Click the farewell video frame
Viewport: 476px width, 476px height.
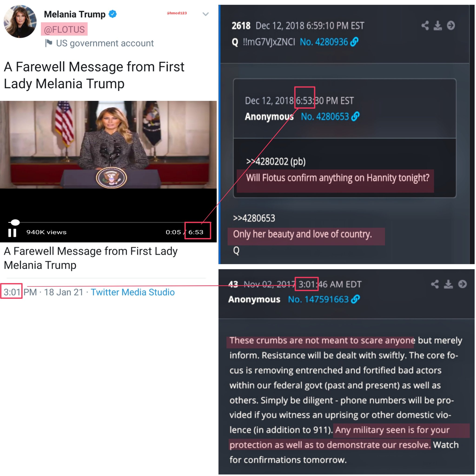coord(108,145)
